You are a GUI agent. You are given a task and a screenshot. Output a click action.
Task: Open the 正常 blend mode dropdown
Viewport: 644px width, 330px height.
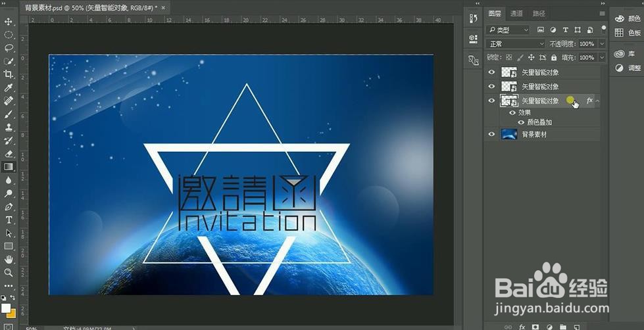516,44
